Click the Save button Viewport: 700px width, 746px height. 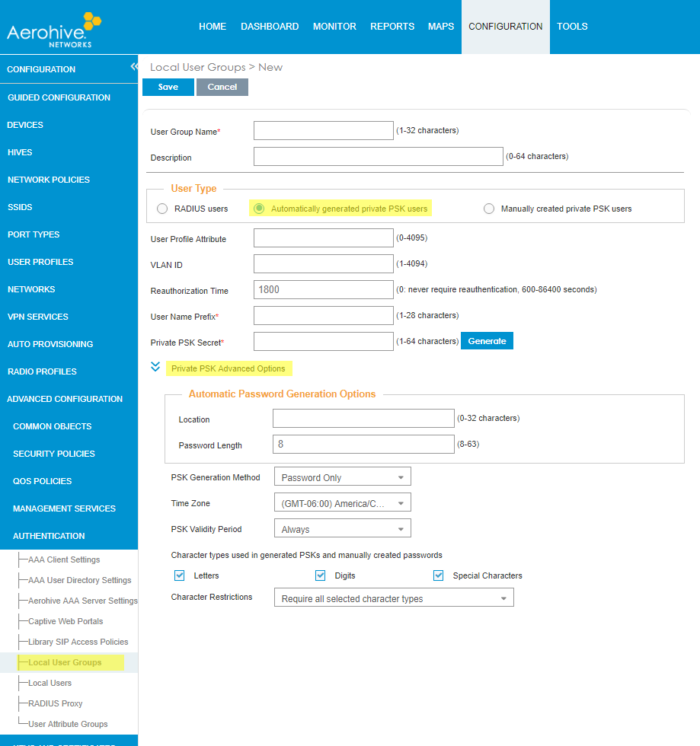tap(168, 87)
